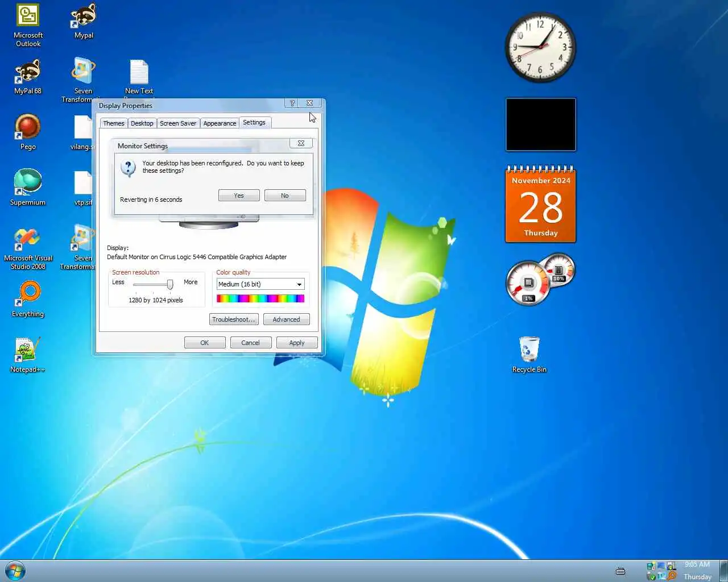Viewport: 728px width, 582px height.
Task: Click the November 28 calendar gadget
Action: pos(540,205)
